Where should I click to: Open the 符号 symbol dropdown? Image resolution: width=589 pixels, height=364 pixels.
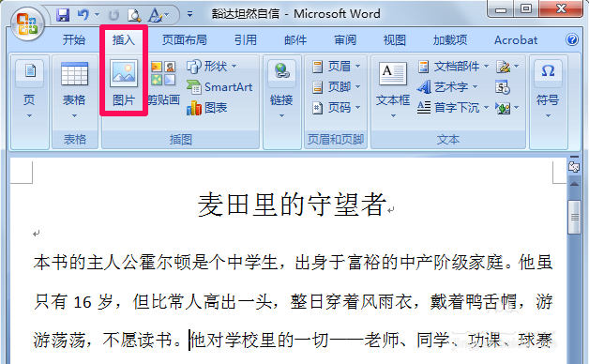(x=548, y=89)
